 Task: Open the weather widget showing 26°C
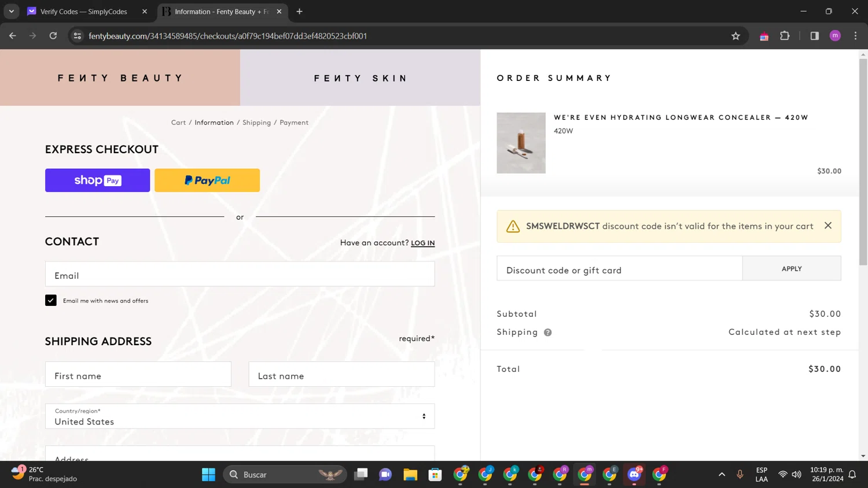point(44,474)
